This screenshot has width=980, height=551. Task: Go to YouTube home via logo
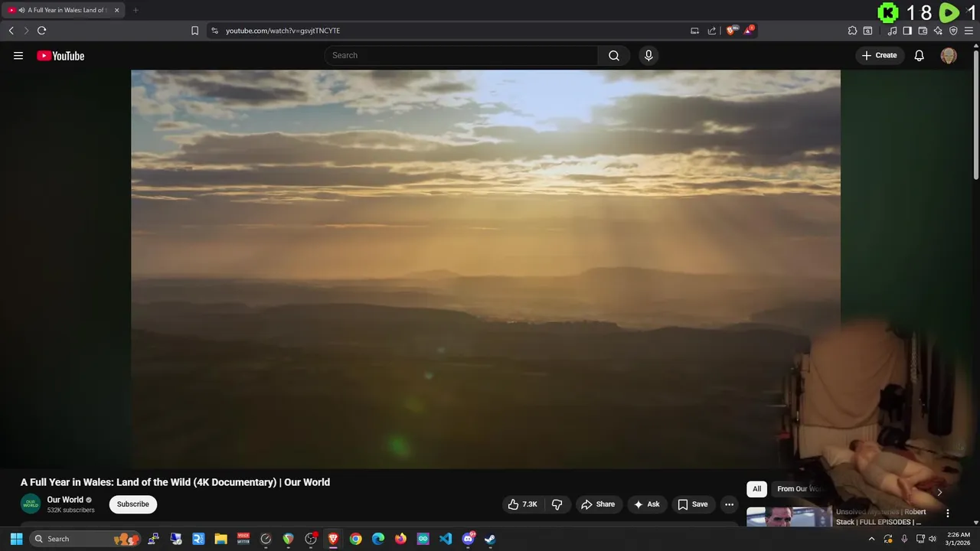[x=60, y=55]
